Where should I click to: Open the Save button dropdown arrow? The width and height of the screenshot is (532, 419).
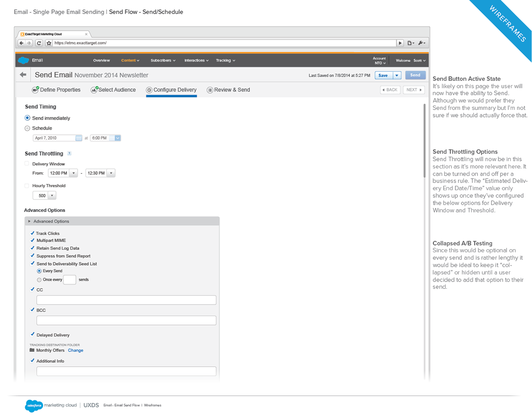click(x=397, y=75)
